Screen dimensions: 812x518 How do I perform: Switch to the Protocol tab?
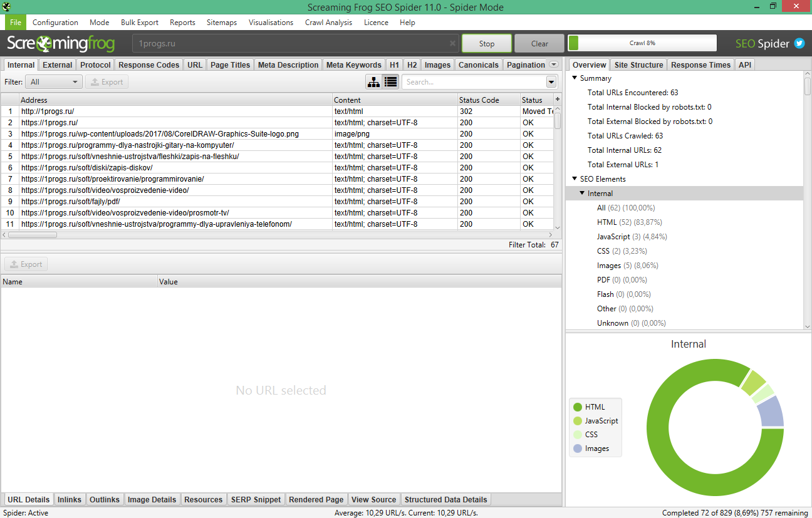pyautogui.click(x=96, y=65)
